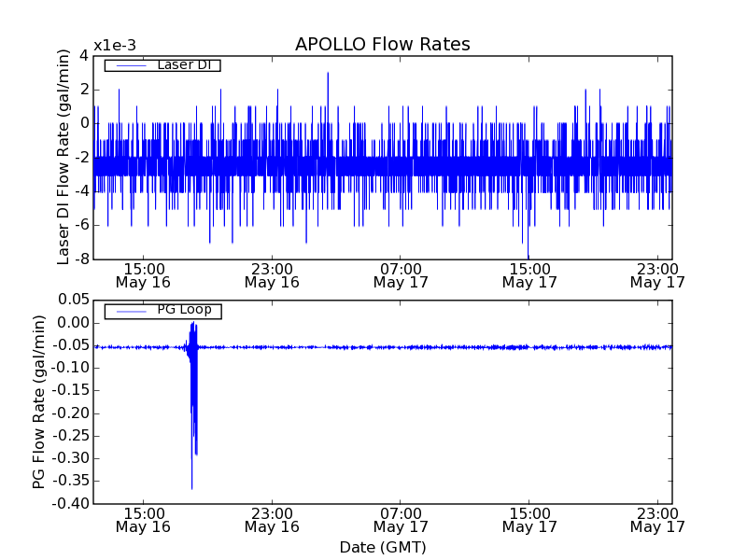747x560 pixels.
Task: Select the Laser DI legend label
Action: [x=183, y=64]
